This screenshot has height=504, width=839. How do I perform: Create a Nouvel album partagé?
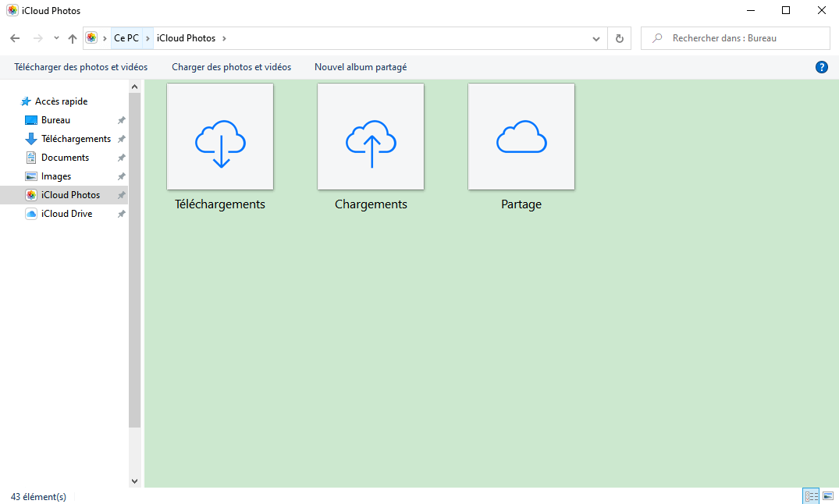(x=360, y=67)
